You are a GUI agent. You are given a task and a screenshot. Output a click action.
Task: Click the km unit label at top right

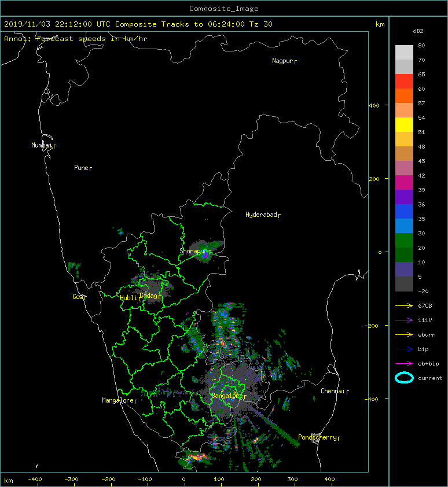380,24
